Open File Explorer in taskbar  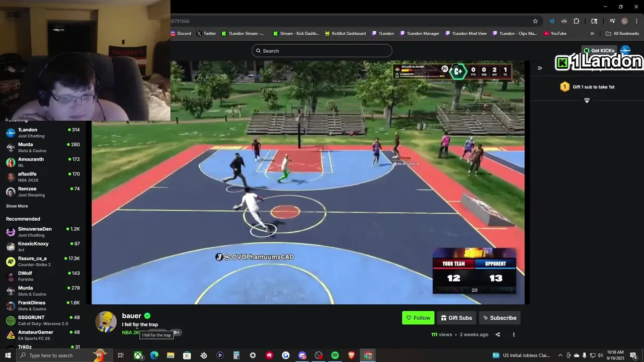pos(171,355)
